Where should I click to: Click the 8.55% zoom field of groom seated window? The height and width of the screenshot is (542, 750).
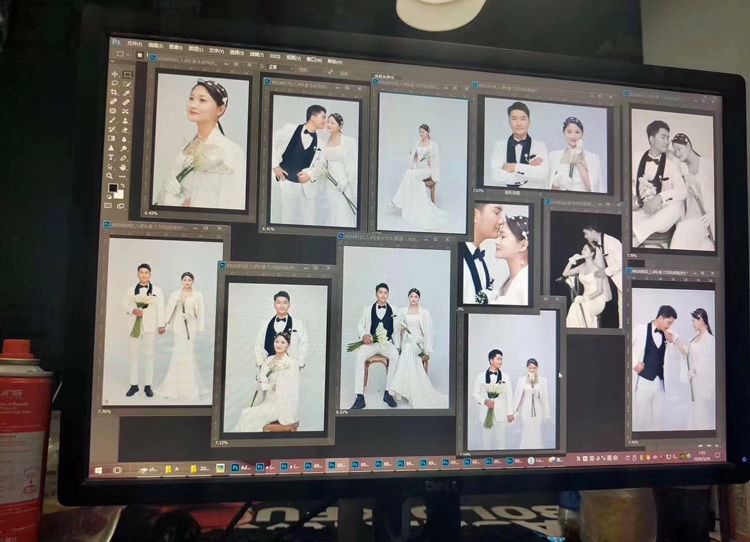point(342,412)
